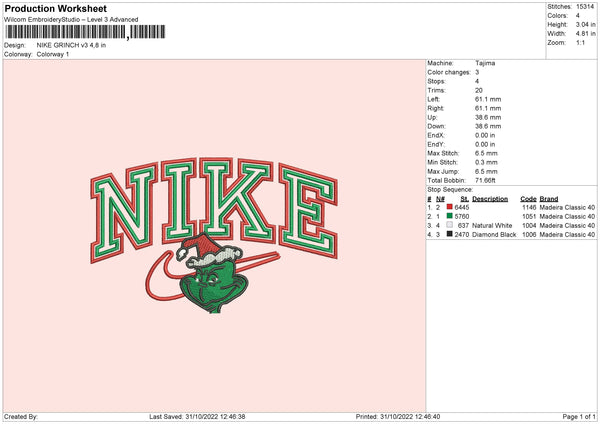Click the 'Created By:' footer label
The height and width of the screenshot is (424, 600).
tap(21, 417)
